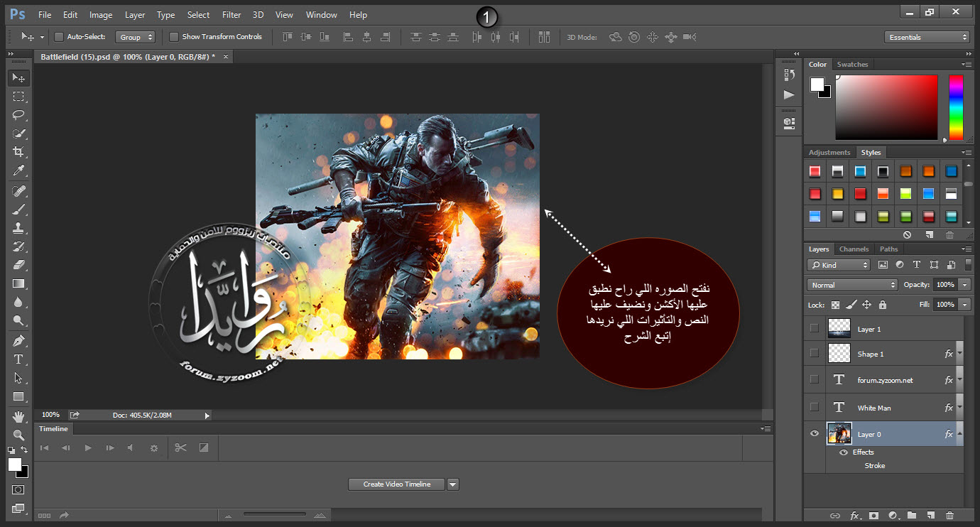Select the Horizontal Type tool
The height and width of the screenshot is (527, 980).
18,359
